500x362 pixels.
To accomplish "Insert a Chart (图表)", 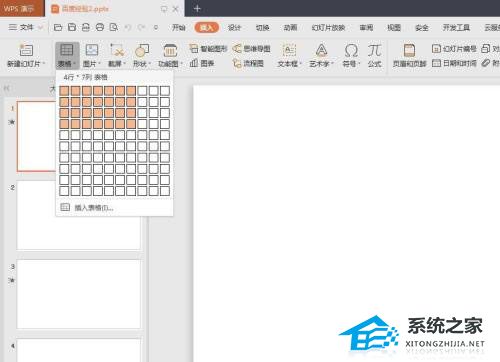I will 202,63.
